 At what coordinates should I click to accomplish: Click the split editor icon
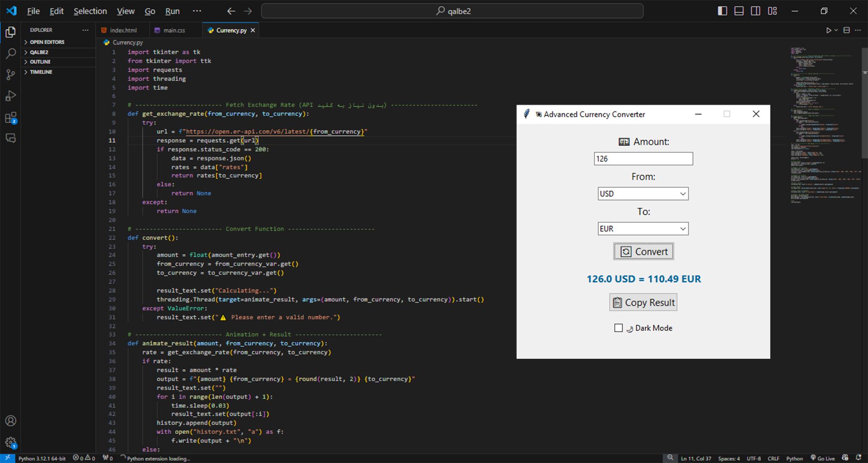(x=846, y=30)
